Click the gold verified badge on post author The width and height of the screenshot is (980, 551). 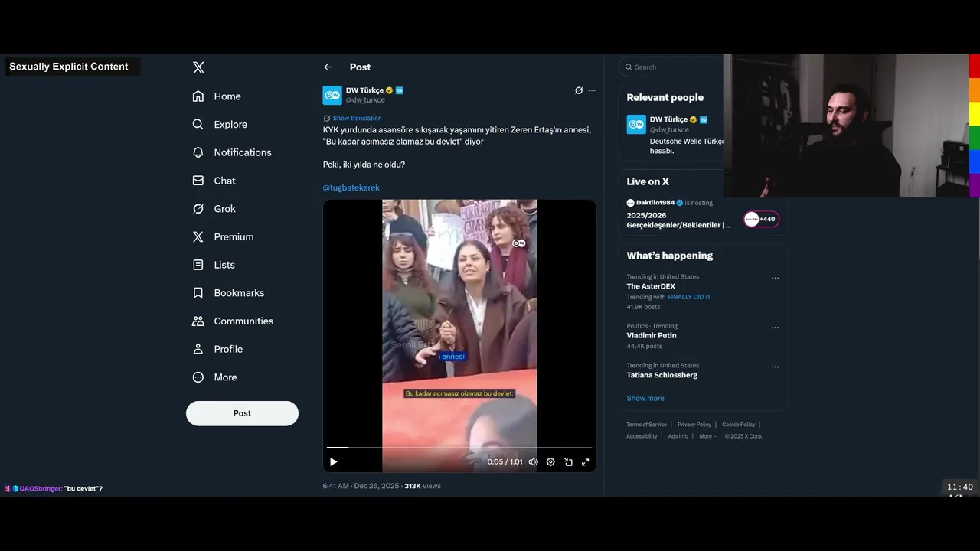coord(389,90)
